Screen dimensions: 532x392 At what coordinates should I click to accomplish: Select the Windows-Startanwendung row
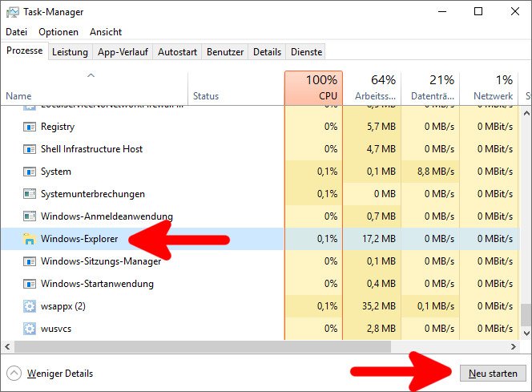click(x=260, y=284)
